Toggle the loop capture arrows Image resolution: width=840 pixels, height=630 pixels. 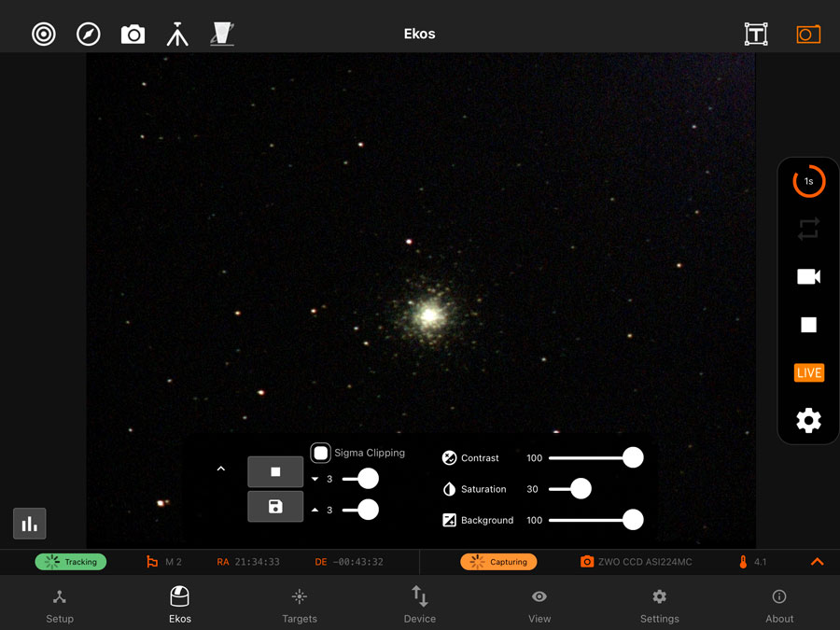(x=808, y=229)
